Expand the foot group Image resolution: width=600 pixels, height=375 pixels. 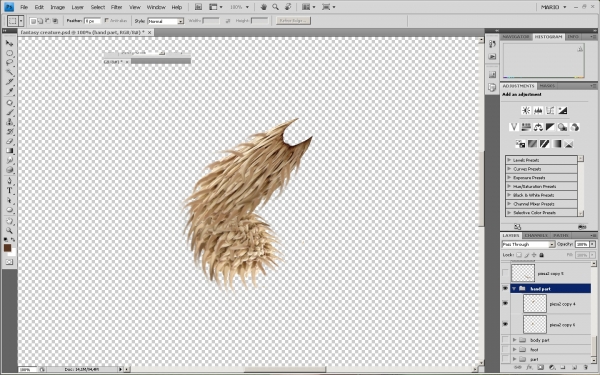[x=514, y=349]
